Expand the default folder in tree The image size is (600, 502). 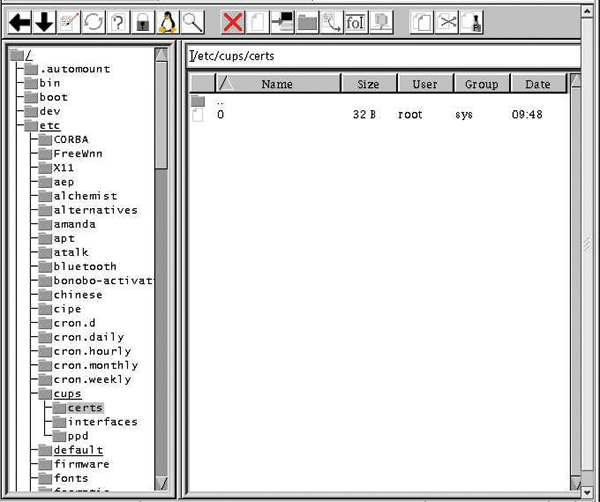pyautogui.click(x=78, y=450)
